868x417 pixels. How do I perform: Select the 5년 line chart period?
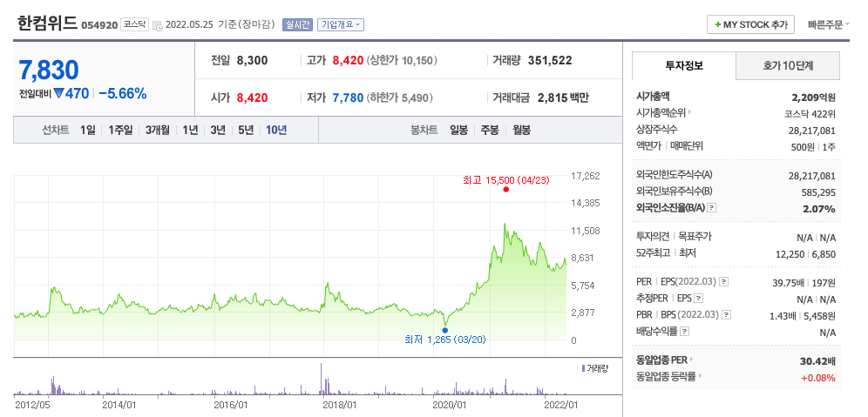[246, 131]
